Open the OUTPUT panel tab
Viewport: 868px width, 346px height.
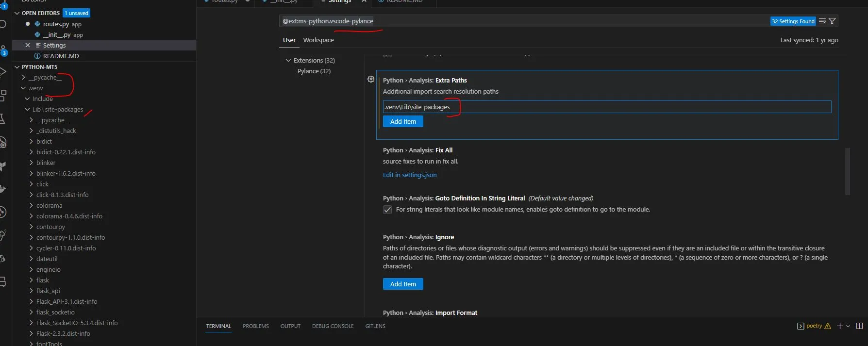(x=290, y=326)
